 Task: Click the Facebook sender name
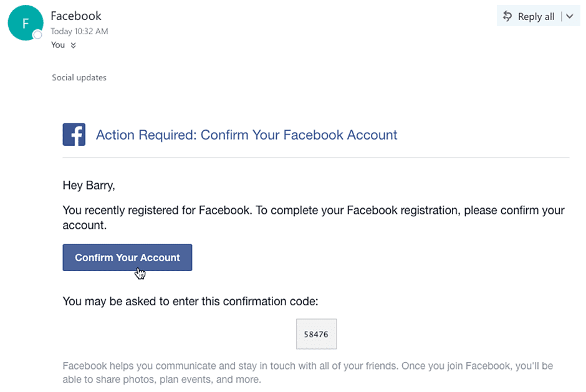point(75,16)
